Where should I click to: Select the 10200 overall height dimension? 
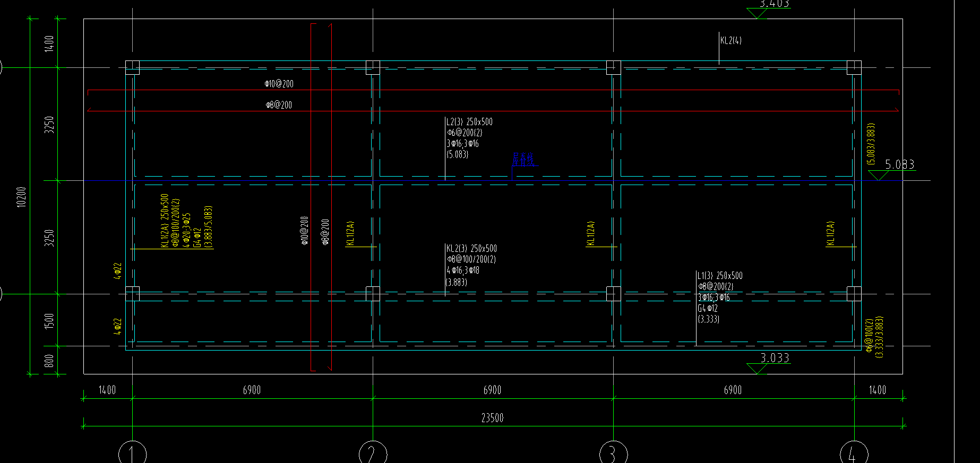pyautogui.click(x=21, y=197)
